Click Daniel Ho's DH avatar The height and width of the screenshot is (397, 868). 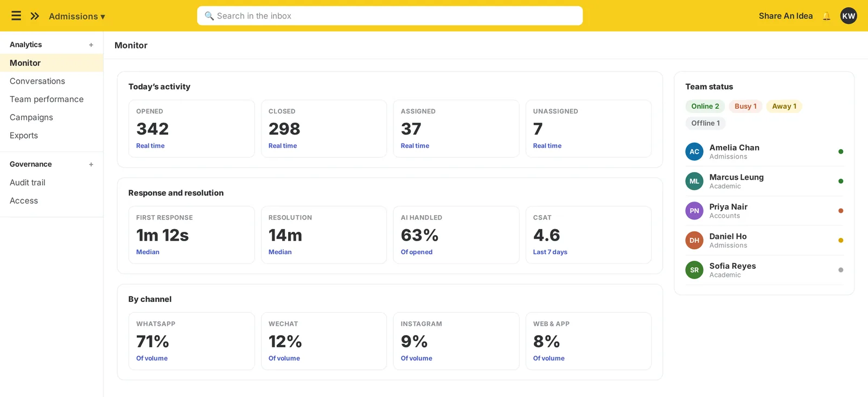coord(694,240)
